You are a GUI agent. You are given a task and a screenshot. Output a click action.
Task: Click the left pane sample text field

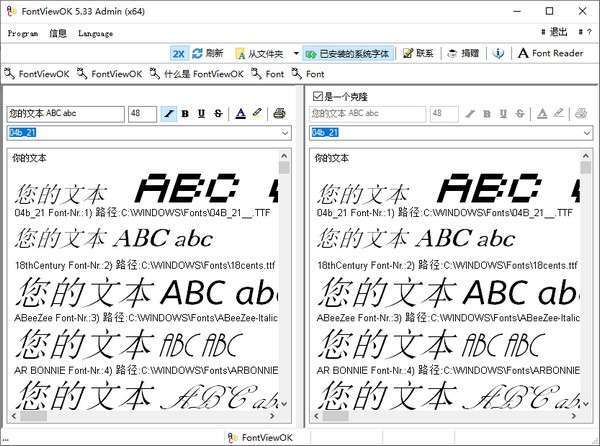(x=65, y=114)
